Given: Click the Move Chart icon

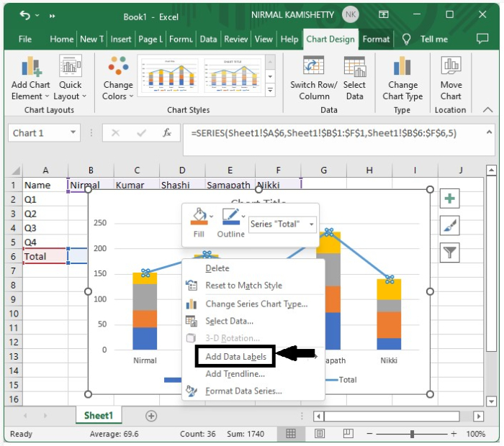Looking at the screenshot, I should pos(451,68).
